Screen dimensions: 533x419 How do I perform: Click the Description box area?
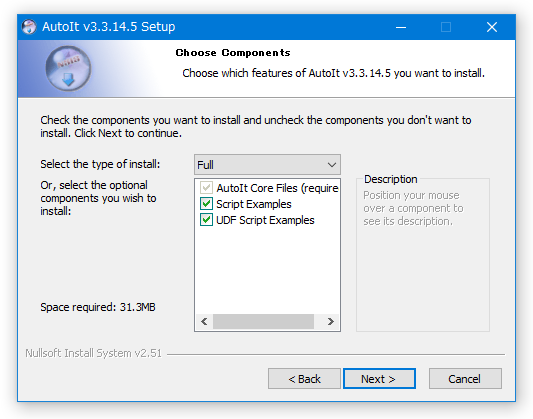[423, 255]
